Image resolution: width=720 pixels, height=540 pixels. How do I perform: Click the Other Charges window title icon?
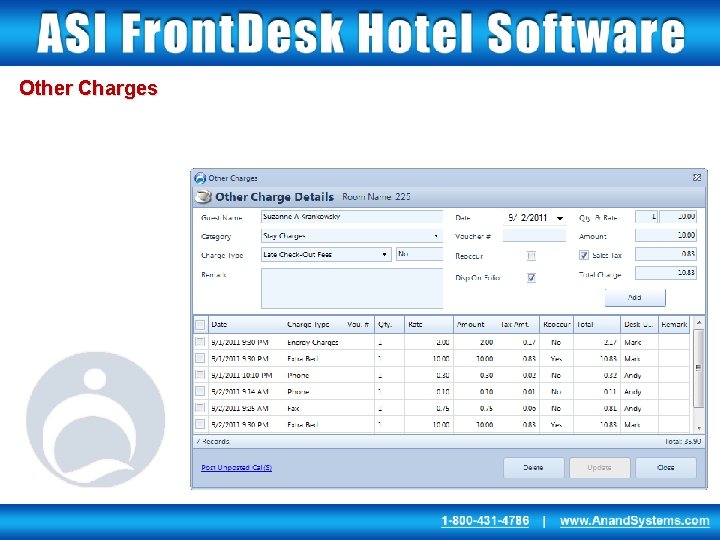(x=200, y=178)
